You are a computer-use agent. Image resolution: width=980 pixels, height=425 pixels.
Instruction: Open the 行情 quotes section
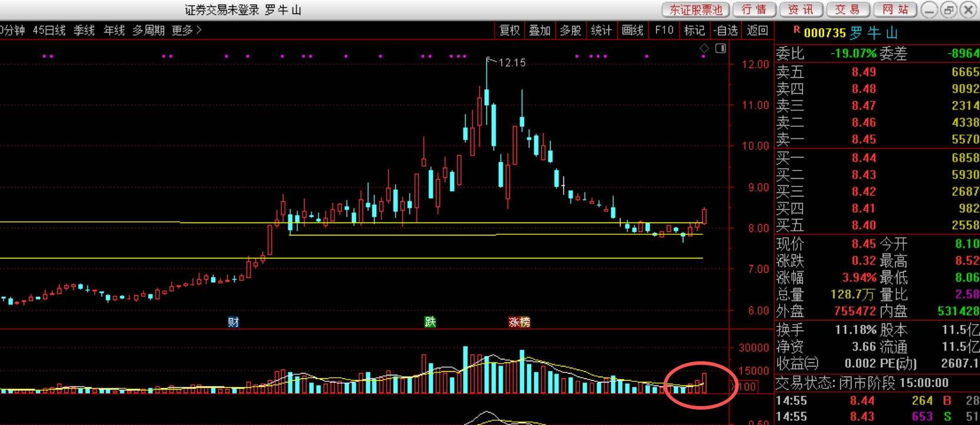(x=754, y=9)
